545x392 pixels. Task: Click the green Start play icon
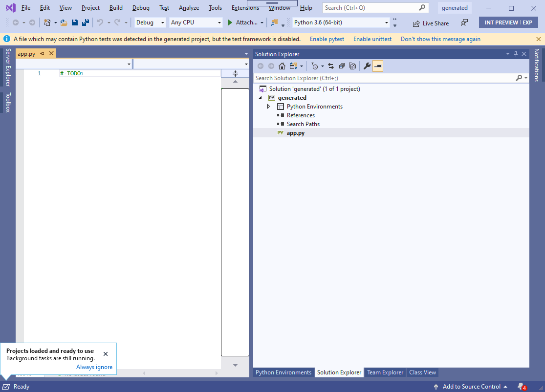click(230, 22)
